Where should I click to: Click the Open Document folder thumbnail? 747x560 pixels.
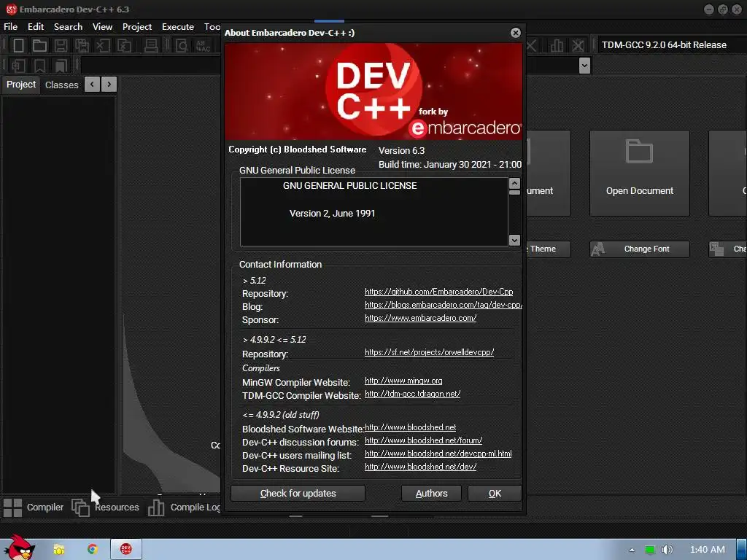click(x=639, y=151)
